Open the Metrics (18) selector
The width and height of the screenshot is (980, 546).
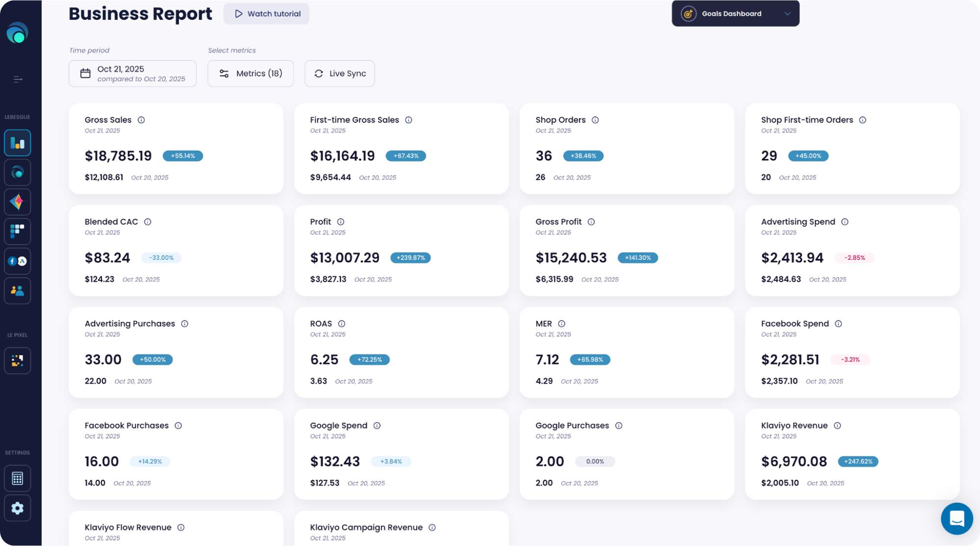(251, 74)
